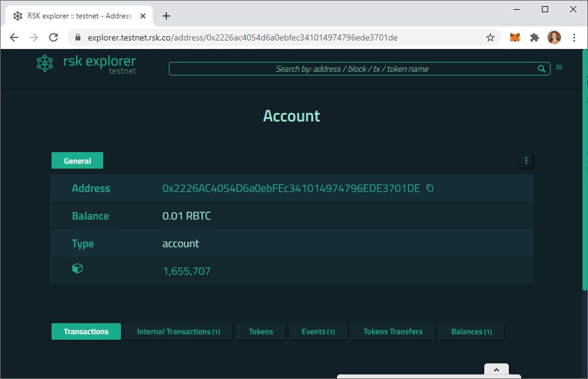
Task: Open the MetaMask fox extension
Action: click(x=515, y=37)
